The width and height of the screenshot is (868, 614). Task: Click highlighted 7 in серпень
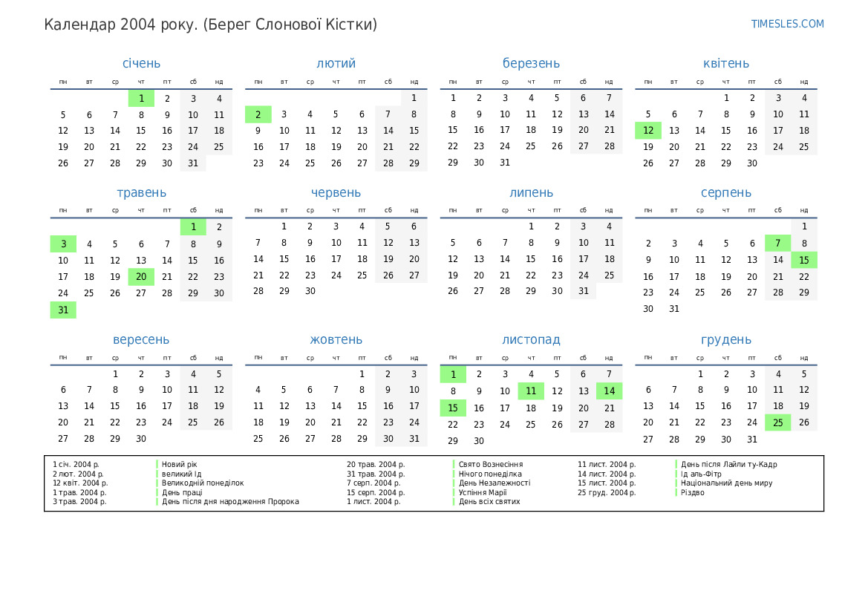pos(777,244)
